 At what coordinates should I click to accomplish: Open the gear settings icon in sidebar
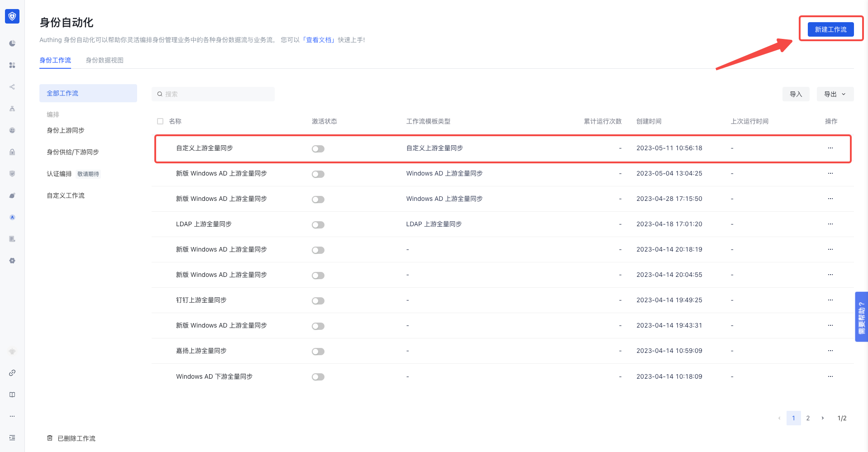[x=12, y=261]
